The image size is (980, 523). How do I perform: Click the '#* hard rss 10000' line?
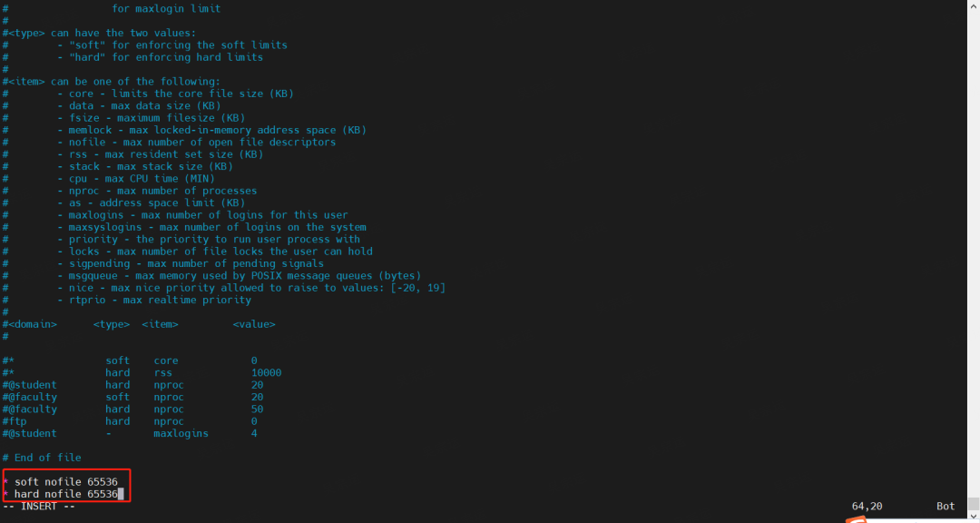pyautogui.click(x=142, y=373)
